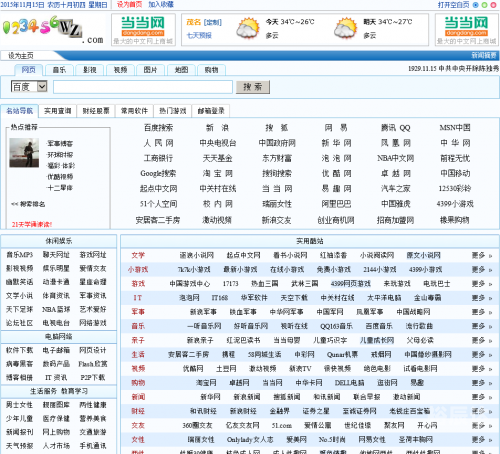Switch to the 影视 search tab
Viewport: 500px width, 454px height.
[90, 70]
